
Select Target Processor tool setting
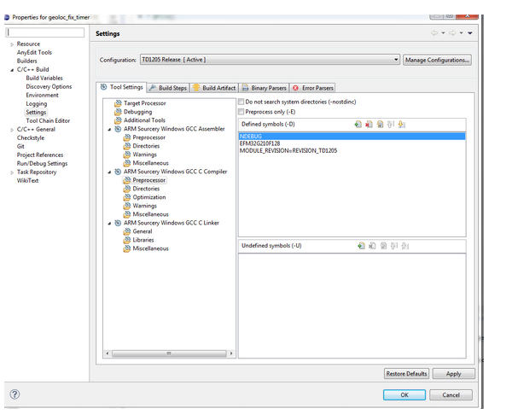(145, 103)
